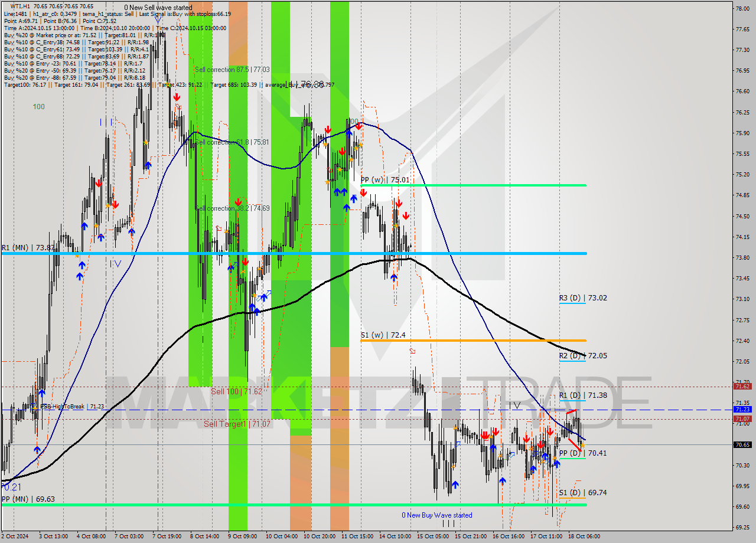Click the 'R2 (D) | 72.05' daily label
756x543 pixels.
point(583,356)
